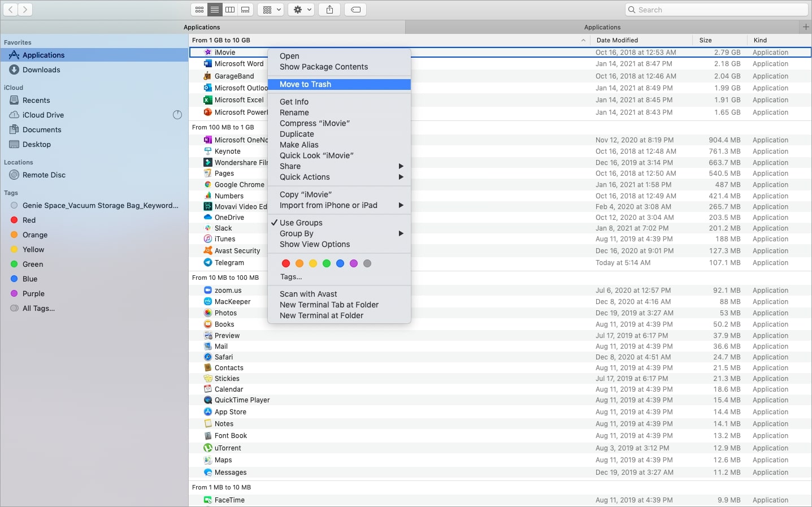Select the uTorrent app icon
Screen dimensions: 812x507
(x=208, y=448)
